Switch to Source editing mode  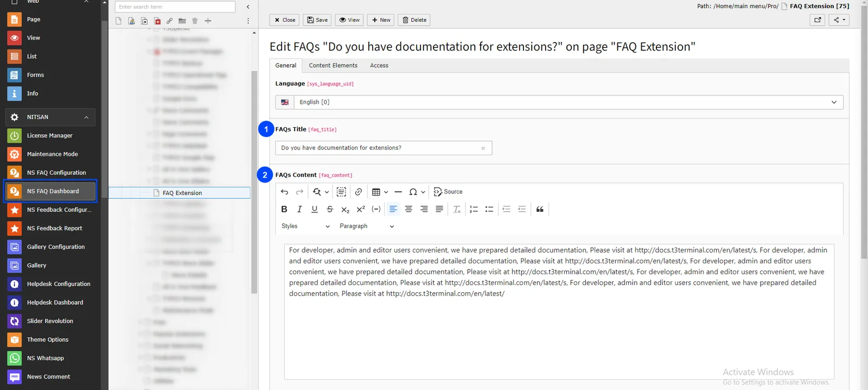pyautogui.click(x=448, y=192)
